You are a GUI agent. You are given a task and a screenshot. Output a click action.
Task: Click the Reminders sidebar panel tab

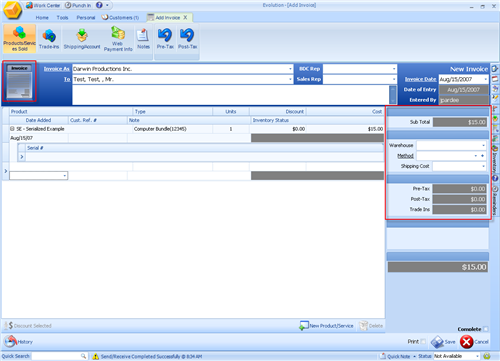click(495, 200)
